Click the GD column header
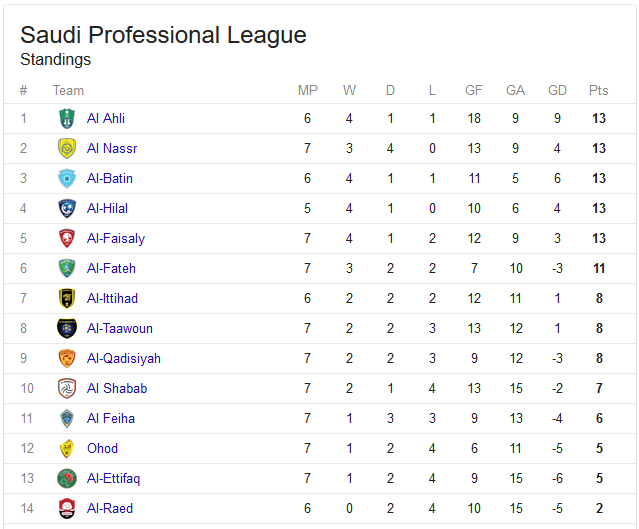This screenshot has width=639, height=529. pyautogui.click(x=557, y=90)
